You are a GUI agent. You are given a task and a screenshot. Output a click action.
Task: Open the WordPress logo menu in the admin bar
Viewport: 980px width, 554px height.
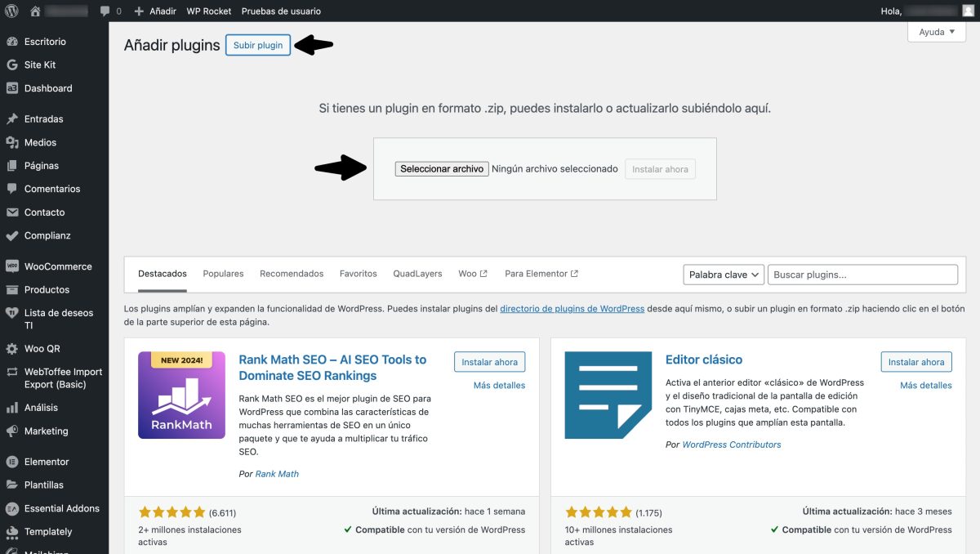point(10,11)
